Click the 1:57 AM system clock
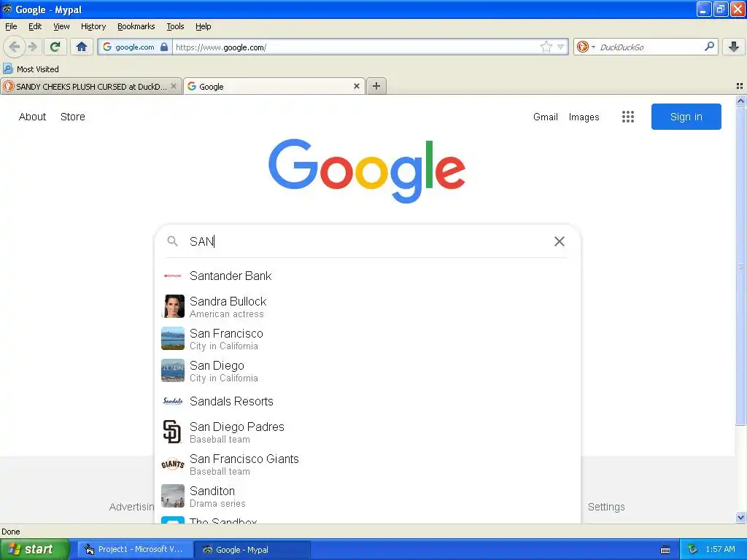This screenshot has height=560, width=747. coord(720,549)
